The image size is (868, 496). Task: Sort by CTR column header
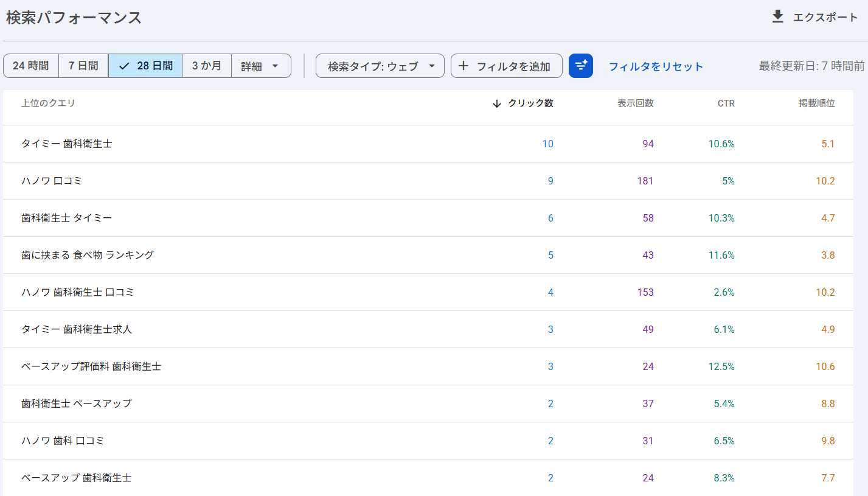726,103
